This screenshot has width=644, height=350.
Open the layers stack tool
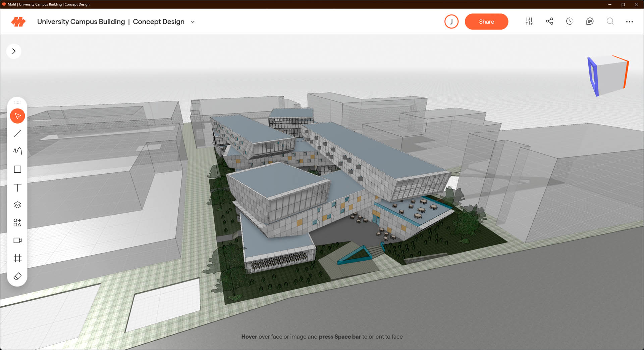[x=17, y=205]
